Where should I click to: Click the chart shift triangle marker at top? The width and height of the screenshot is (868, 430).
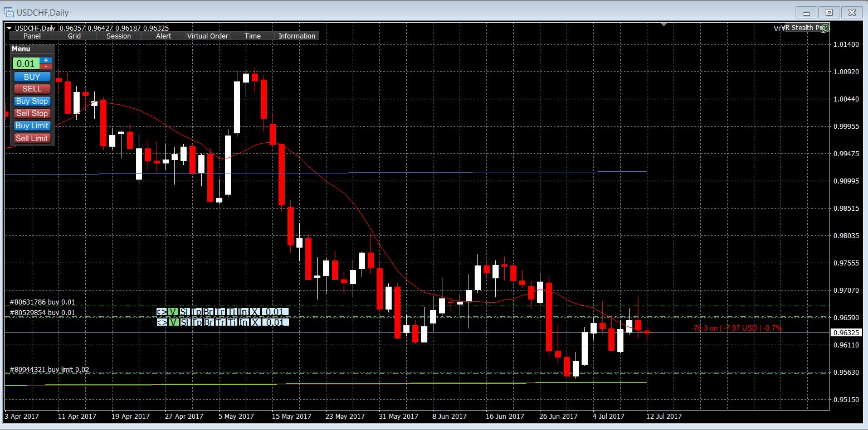pos(664,25)
